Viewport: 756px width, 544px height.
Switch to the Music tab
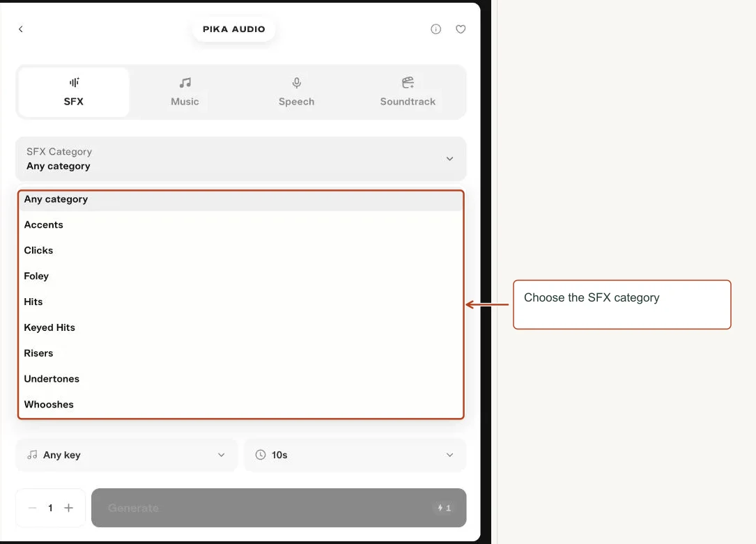185,92
